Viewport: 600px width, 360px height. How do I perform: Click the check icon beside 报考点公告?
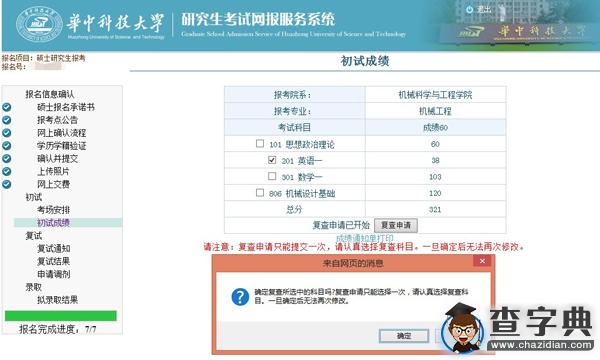[x=7, y=120]
